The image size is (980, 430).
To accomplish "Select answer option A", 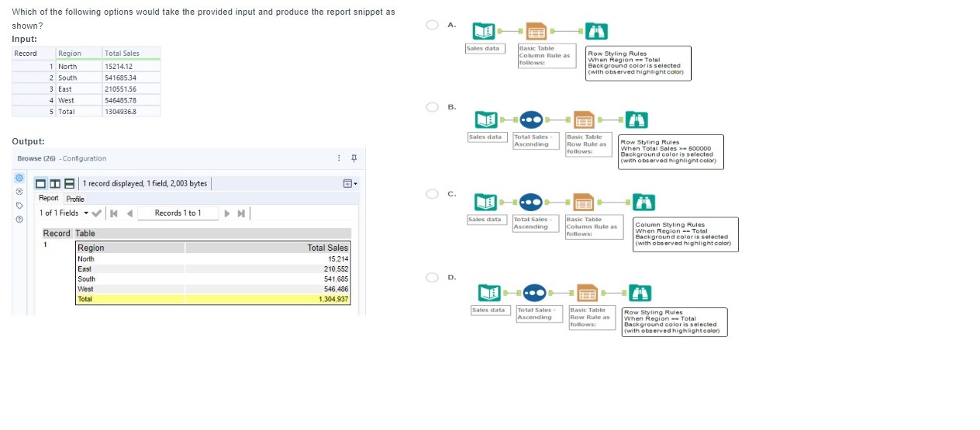I will [433, 25].
